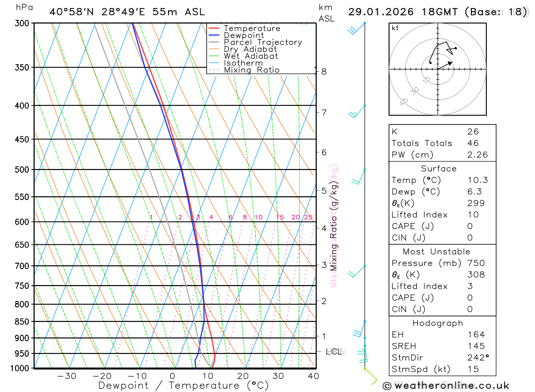
Task: Click the 'hPa' pressure axis label
Action: click(24, 7)
